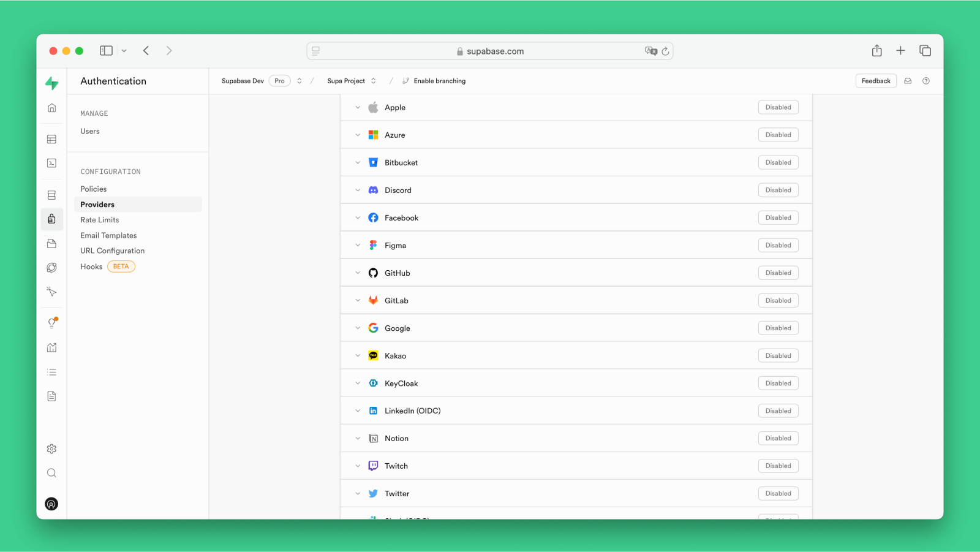Open Safari sidebar dropdown arrow
The height and width of the screenshot is (552, 980).
pos(124,51)
